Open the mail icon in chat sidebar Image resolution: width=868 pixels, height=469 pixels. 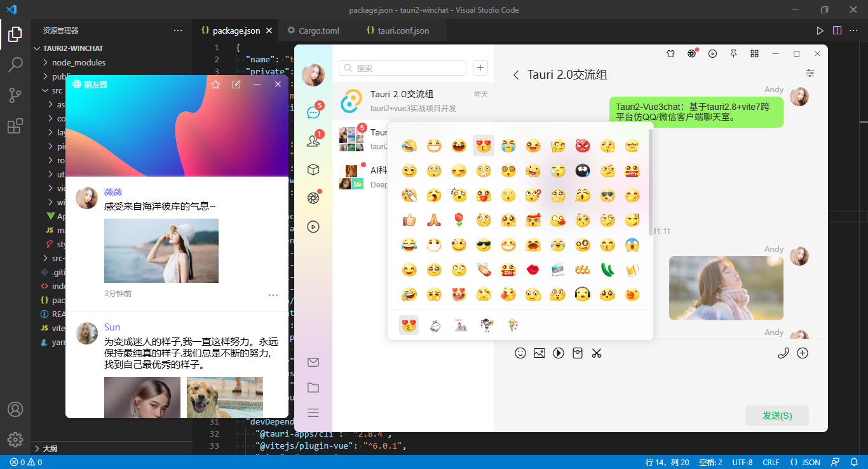click(313, 362)
